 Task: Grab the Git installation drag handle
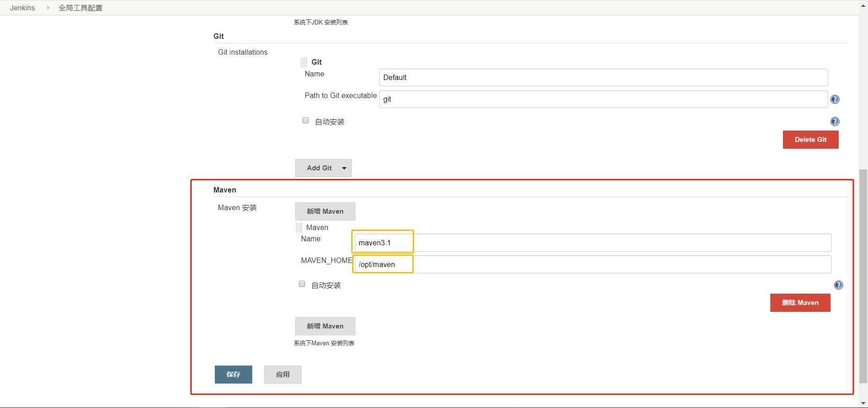(x=304, y=62)
